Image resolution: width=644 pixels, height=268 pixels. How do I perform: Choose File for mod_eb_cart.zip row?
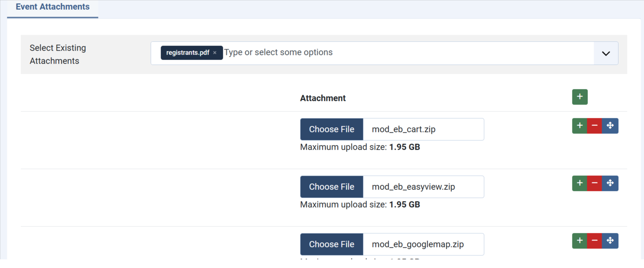click(x=331, y=129)
